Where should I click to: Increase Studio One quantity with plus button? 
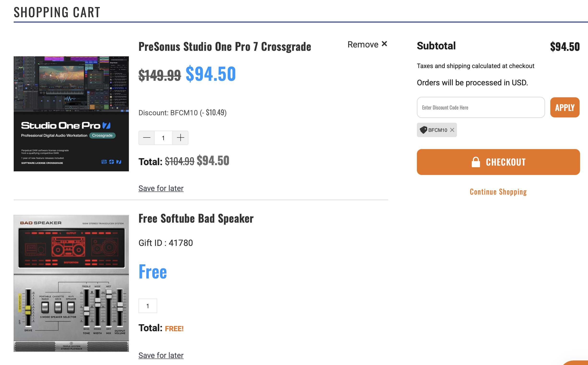[x=180, y=138]
